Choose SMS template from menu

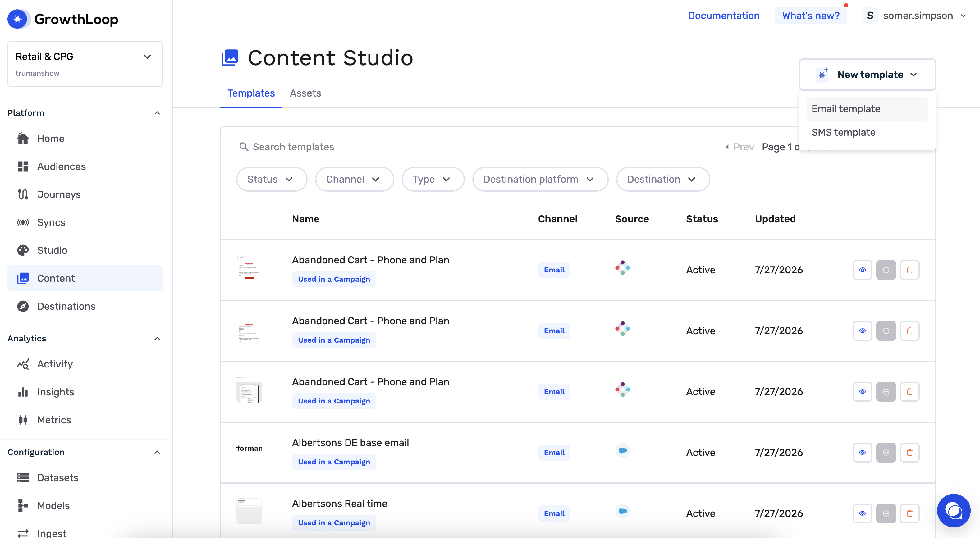tap(867, 132)
